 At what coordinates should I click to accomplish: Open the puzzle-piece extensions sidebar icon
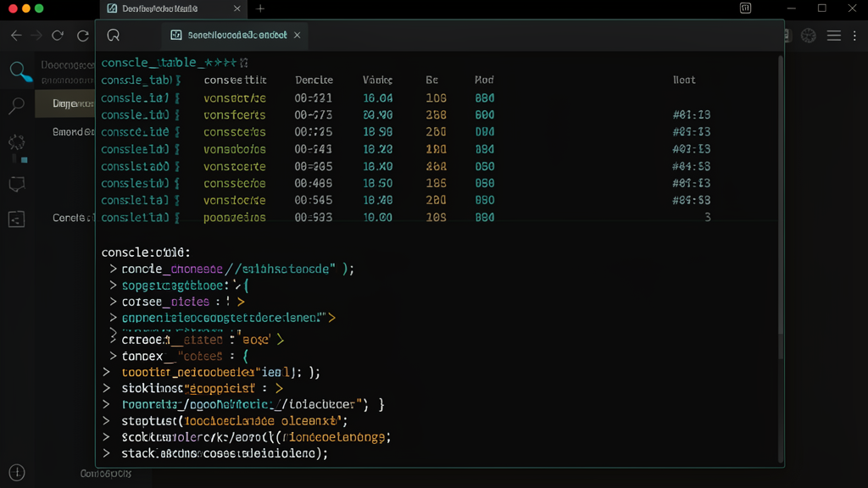point(17,142)
